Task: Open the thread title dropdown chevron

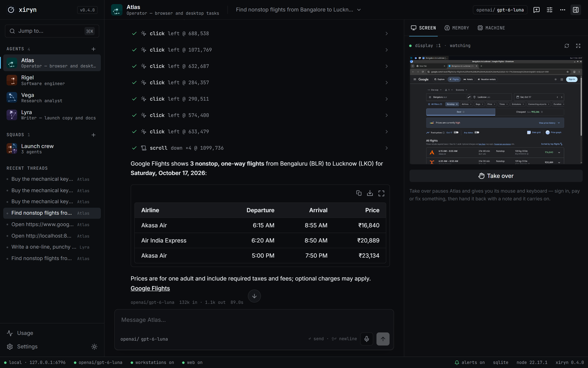Action: pyautogui.click(x=359, y=10)
